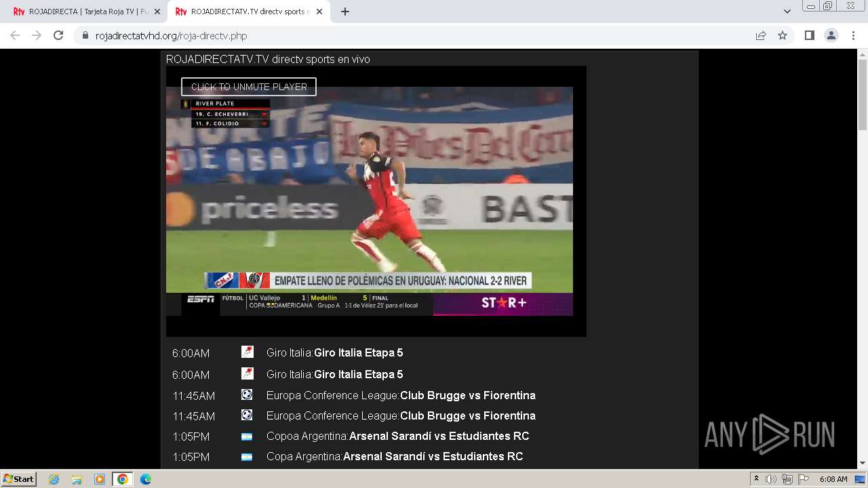This screenshot has width=868, height=488.
Task: Click page heading ROJADIRECTATV.TV directv sports en vivo
Action: click(x=268, y=59)
